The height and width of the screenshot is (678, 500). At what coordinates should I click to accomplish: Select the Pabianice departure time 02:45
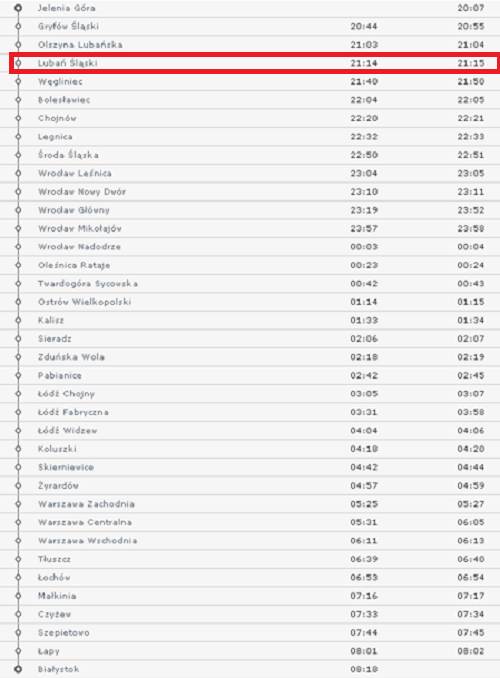coord(471,375)
